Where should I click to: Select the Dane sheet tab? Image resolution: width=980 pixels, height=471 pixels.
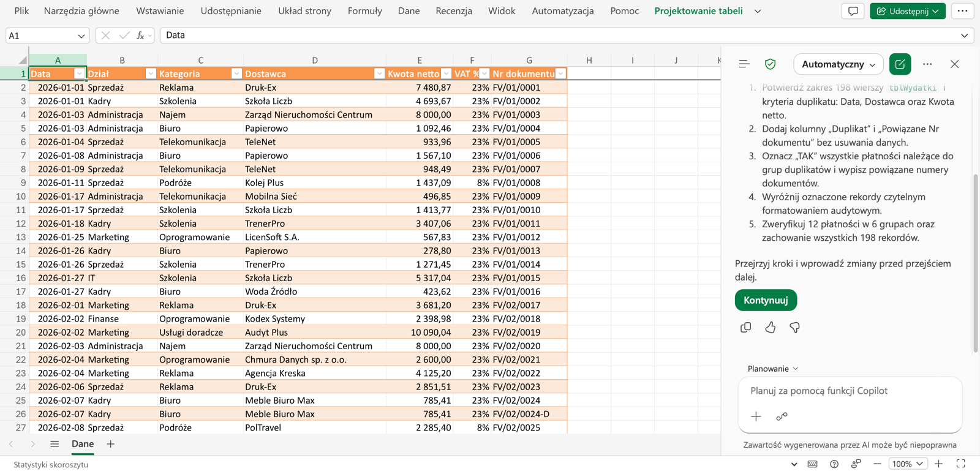83,444
